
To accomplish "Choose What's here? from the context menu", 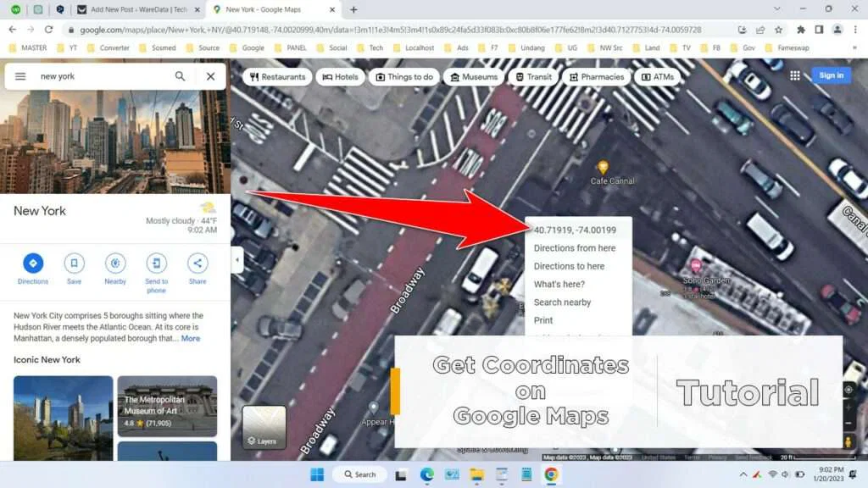I will [559, 284].
